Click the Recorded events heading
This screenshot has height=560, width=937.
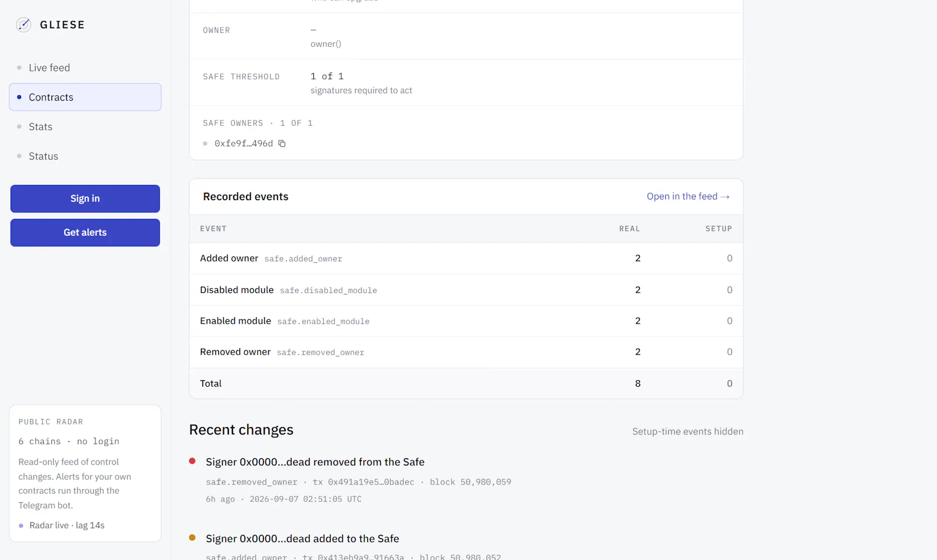245,197
